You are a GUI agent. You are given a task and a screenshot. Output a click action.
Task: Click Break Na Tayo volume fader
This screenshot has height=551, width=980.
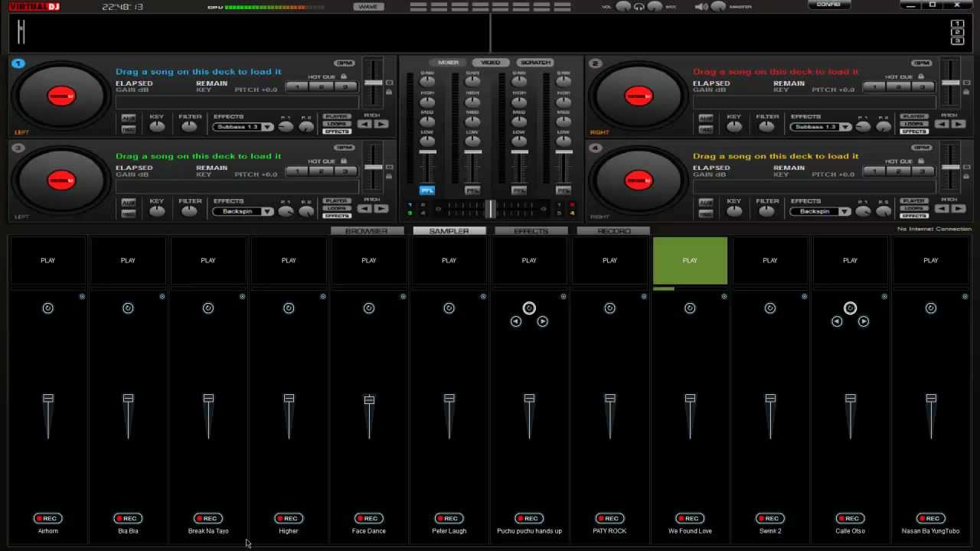tap(208, 399)
